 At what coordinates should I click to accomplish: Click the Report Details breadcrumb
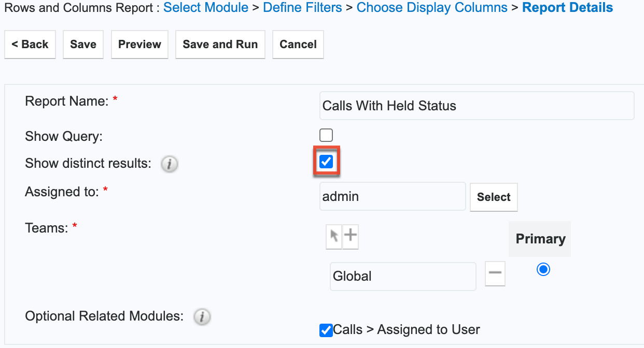coord(567,8)
